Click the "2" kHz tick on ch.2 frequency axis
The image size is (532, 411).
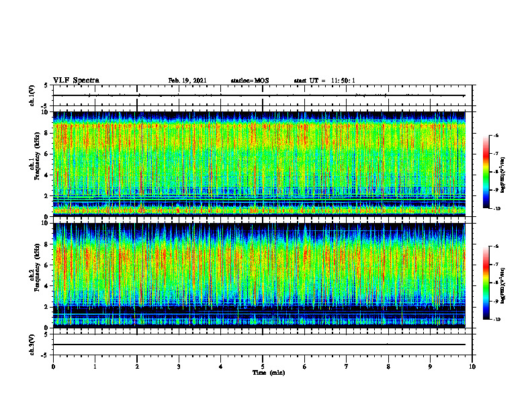47,307
